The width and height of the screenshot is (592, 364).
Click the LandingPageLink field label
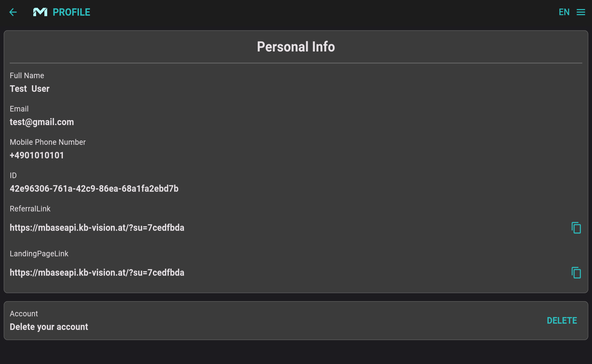click(x=39, y=254)
